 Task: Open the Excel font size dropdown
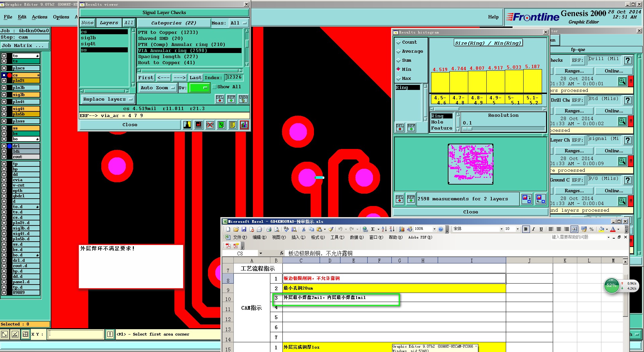(518, 229)
